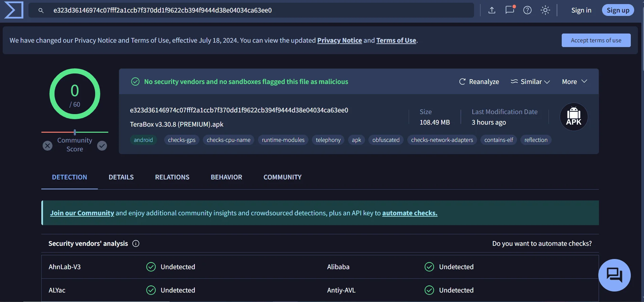Click the Security vendors' analysis info icon
Viewport: 644px width, 302px height.
(x=136, y=243)
